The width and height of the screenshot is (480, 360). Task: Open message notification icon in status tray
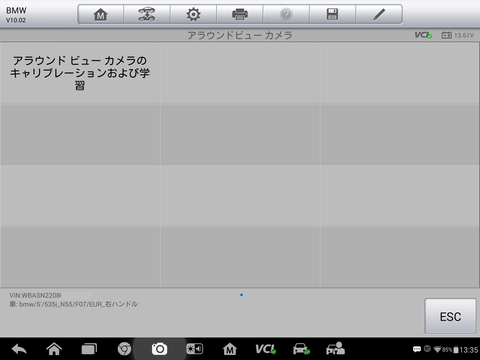(x=417, y=349)
